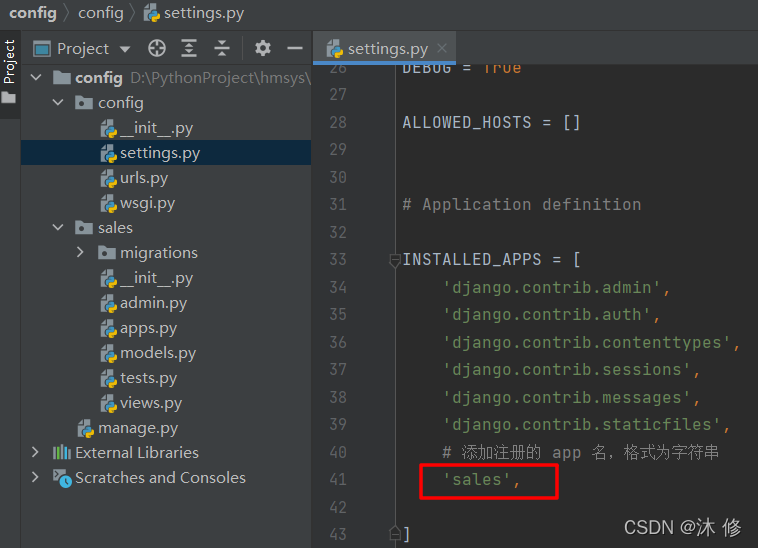Click INSTALLED_APPS variable name in editor

coord(472,260)
